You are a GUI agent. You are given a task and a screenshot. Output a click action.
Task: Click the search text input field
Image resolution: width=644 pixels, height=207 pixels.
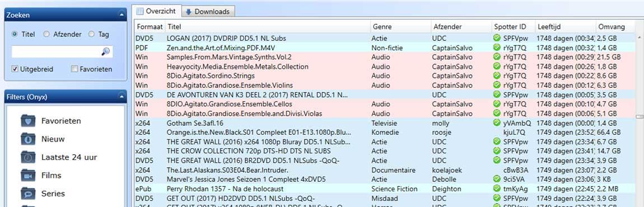point(57,51)
